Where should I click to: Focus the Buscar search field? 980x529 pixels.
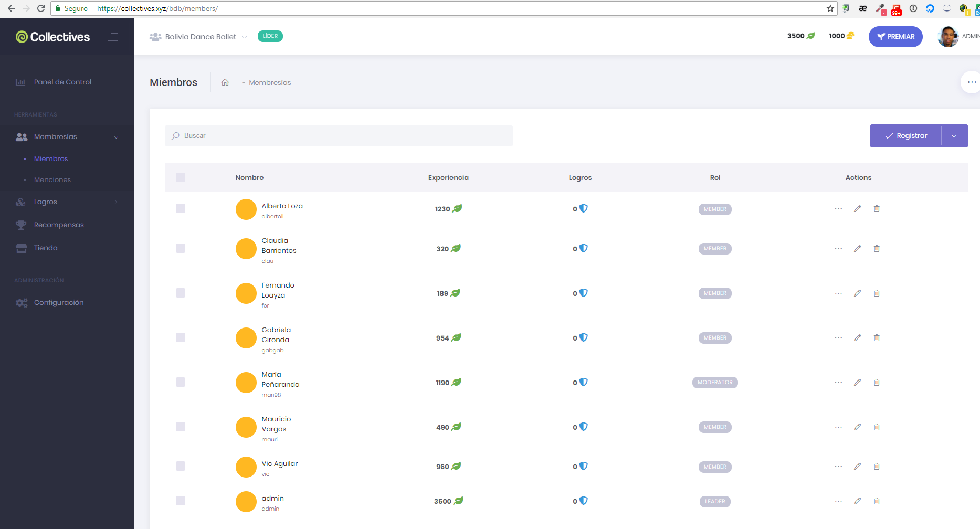coord(339,136)
